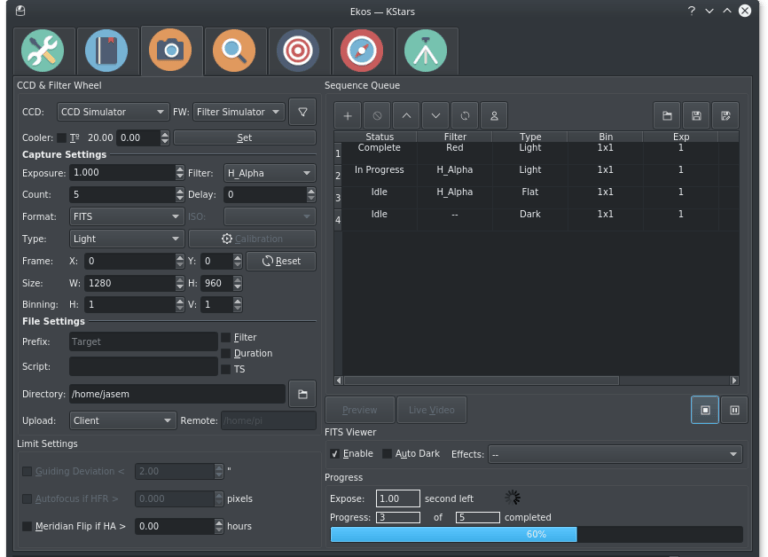Browse directory with folder icon button
Screen dimensions: 768x557
[x=303, y=394]
